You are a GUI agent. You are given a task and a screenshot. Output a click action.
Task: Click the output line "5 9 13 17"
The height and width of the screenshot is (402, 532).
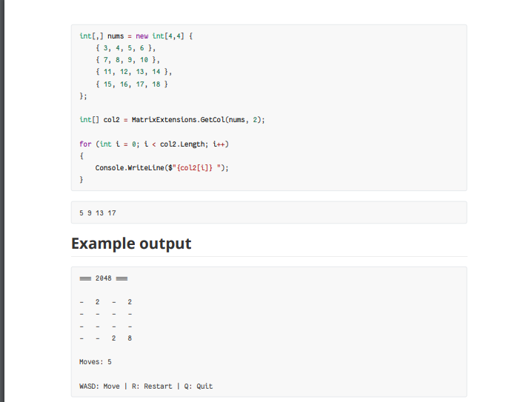click(x=98, y=213)
